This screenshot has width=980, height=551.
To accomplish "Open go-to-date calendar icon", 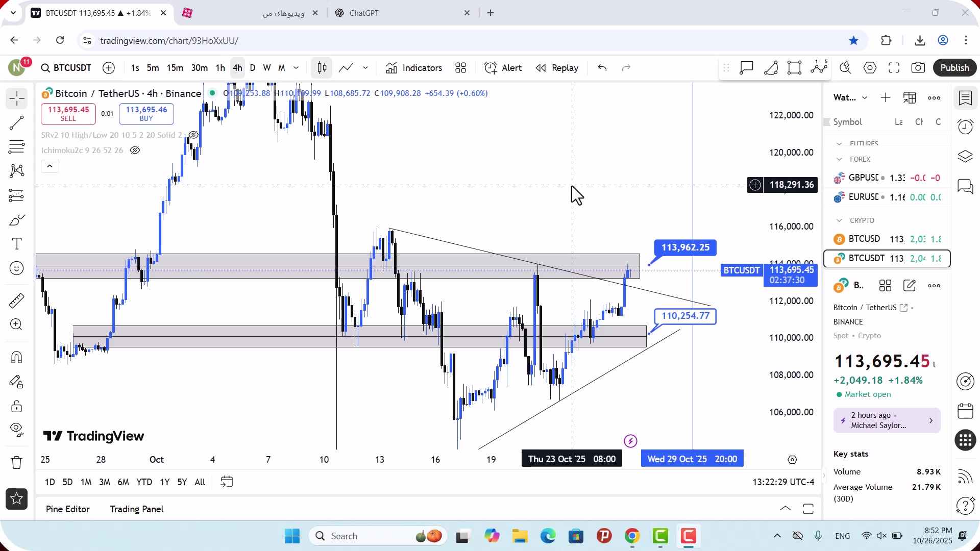I will click(227, 482).
